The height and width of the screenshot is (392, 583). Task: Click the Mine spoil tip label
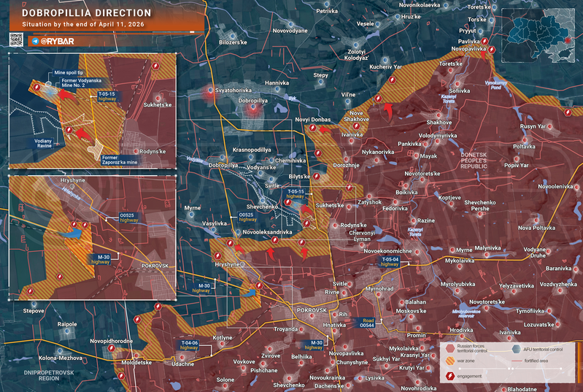[69, 72]
